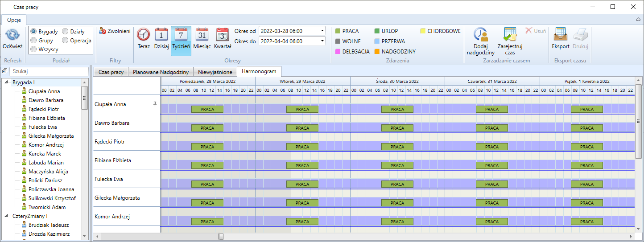Click the green PRACA legend swatch

coord(338,31)
